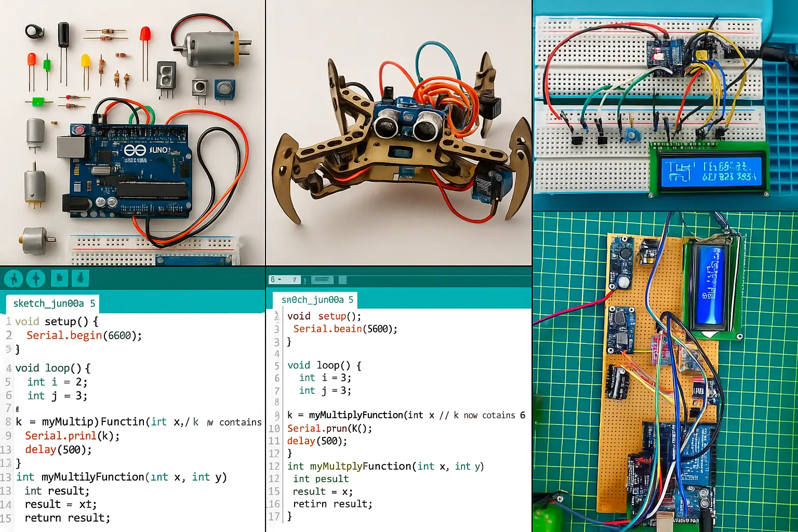Click the Verify sketch toolbar icon
Viewport: 798px width, 532px height.
click(14, 278)
